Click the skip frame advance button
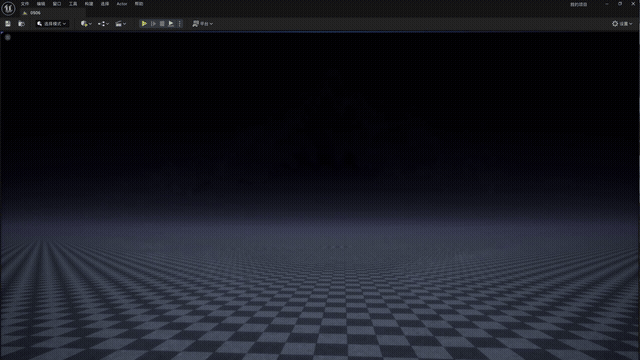The width and height of the screenshot is (640, 360). pyautogui.click(x=153, y=24)
